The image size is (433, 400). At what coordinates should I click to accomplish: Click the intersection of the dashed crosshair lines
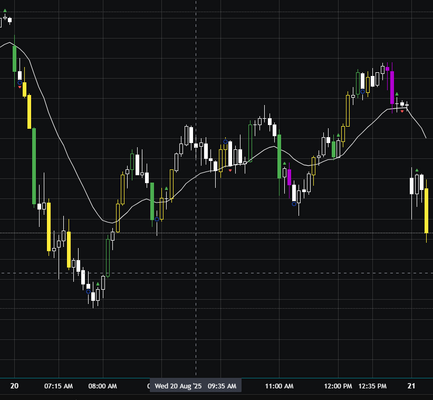click(196, 273)
